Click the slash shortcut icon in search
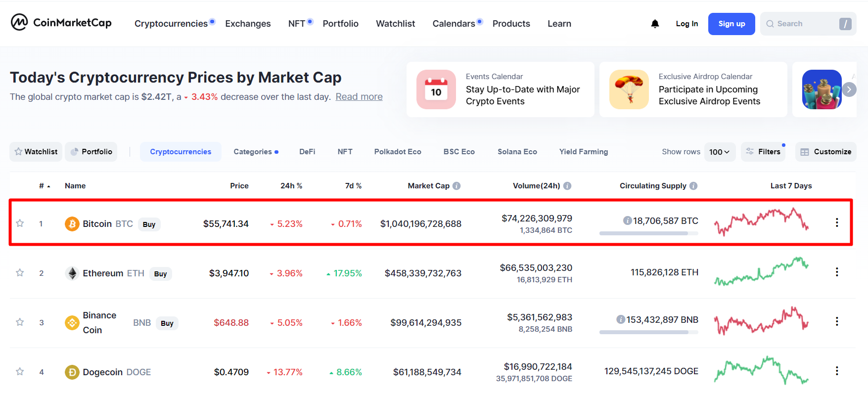This screenshot has height=395, width=868. coord(845,24)
